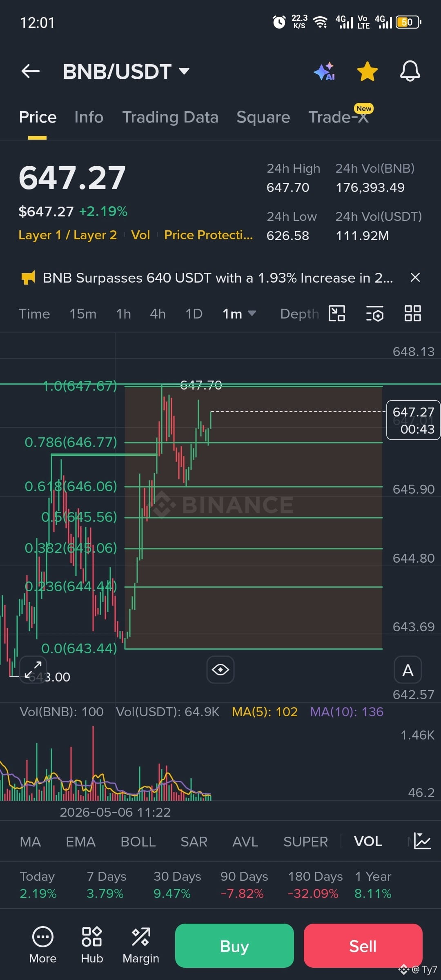Tap the back arrow icon
441x980 pixels.
tap(31, 71)
